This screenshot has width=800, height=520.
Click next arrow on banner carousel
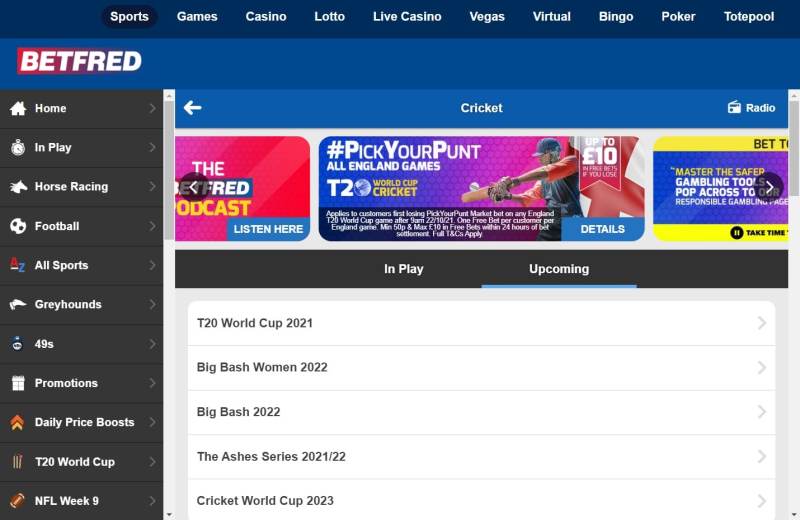771,186
